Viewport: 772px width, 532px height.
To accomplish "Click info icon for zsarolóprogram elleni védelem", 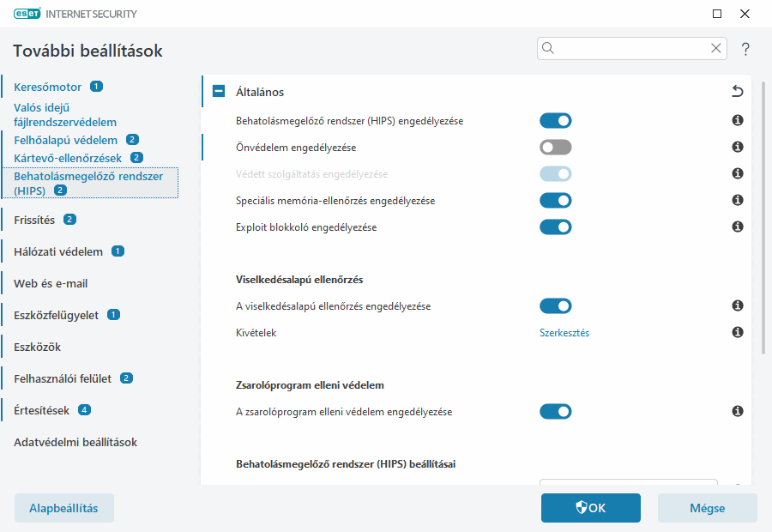I will coord(737,412).
